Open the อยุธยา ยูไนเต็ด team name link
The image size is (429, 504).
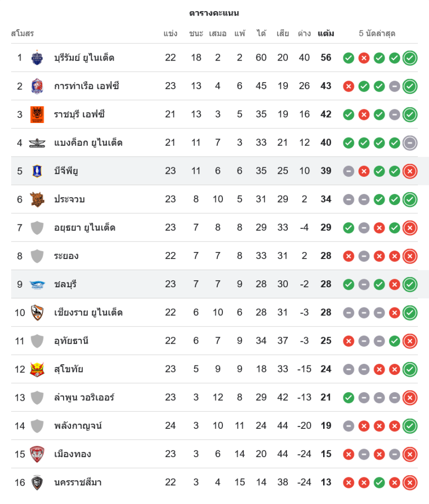point(85,228)
